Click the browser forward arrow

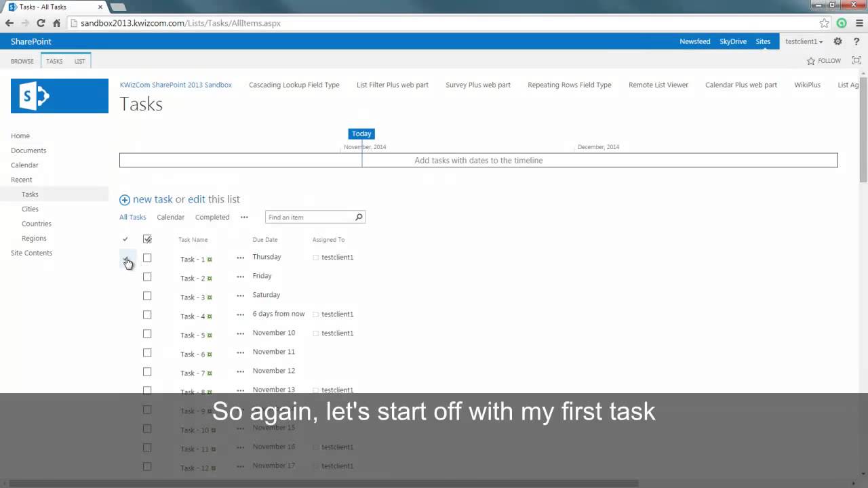tap(25, 23)
